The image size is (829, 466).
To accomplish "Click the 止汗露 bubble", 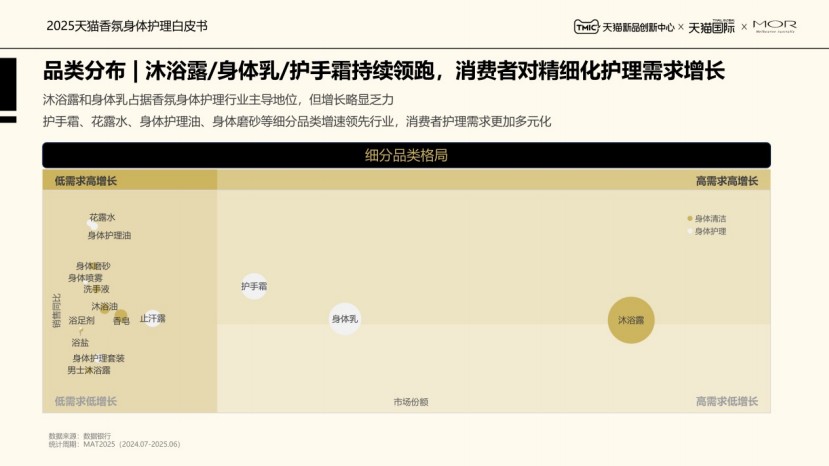I will point(152,318).
